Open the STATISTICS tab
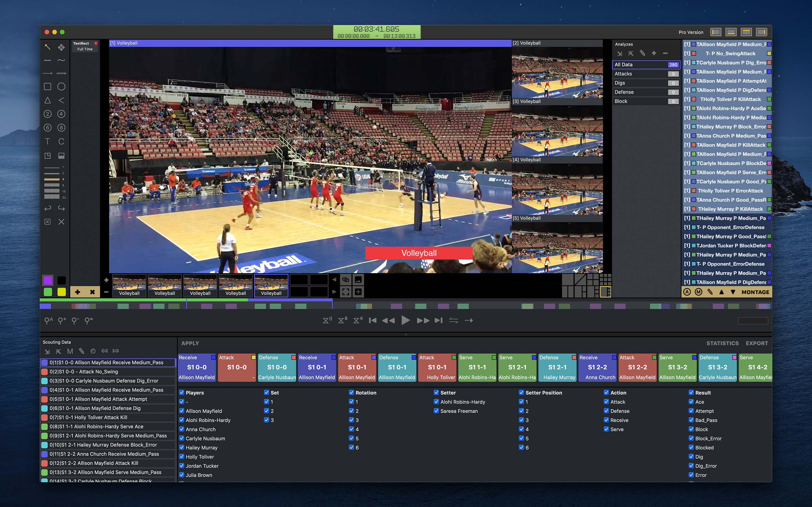Screen dimensions: 812x507 (x=722, y=343)
